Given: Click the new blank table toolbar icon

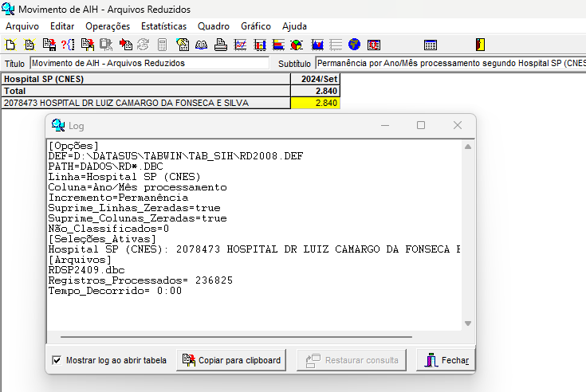Looking at the screenshot, I should click(10, 45).
